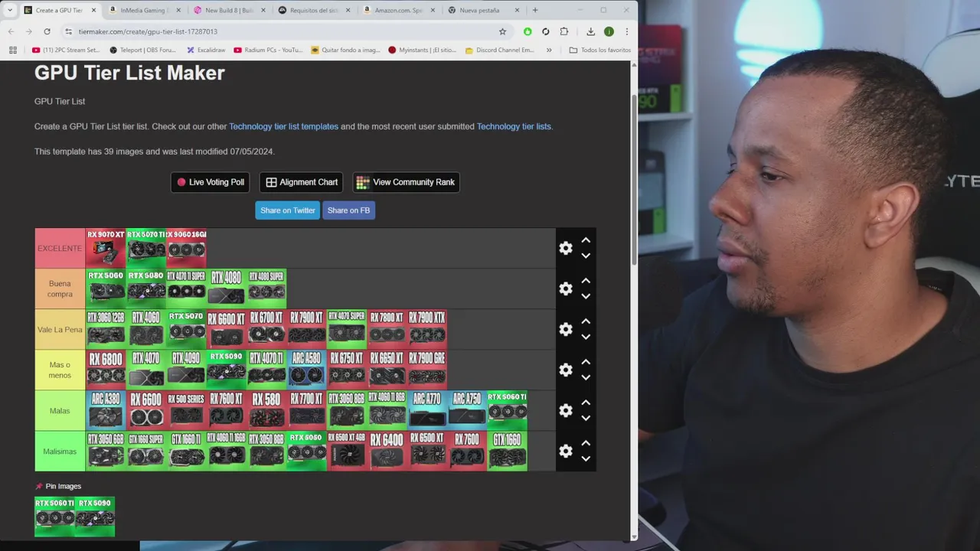
Task: Follow Technology tier lists link
Action: click(x=514, y=126)
